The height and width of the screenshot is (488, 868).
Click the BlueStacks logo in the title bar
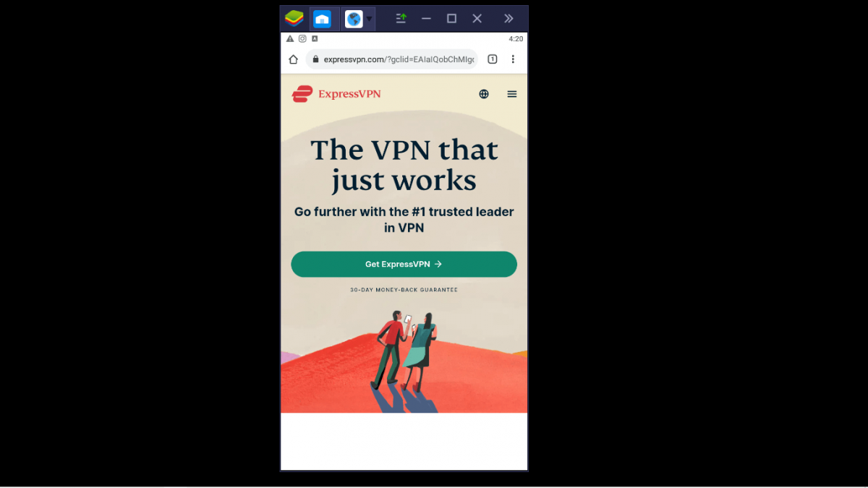pyautogui.click(x=294, y=18)
